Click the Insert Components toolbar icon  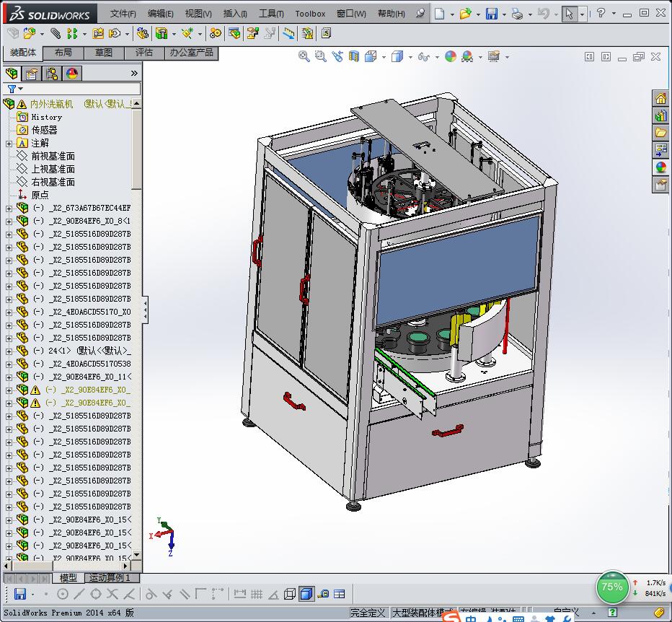click(x=29, y=33)
